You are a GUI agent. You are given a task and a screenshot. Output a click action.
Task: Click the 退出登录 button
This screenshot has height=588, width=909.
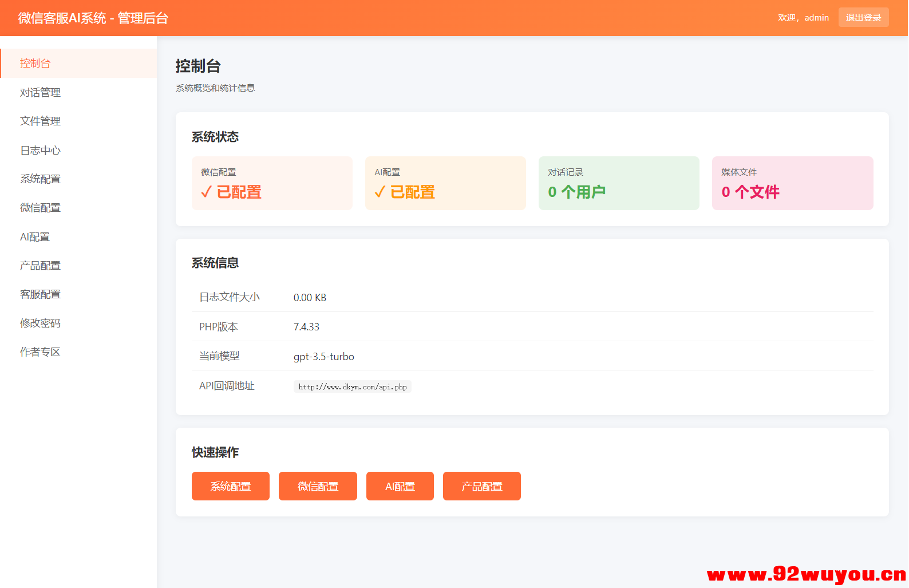tap(863, 17)
